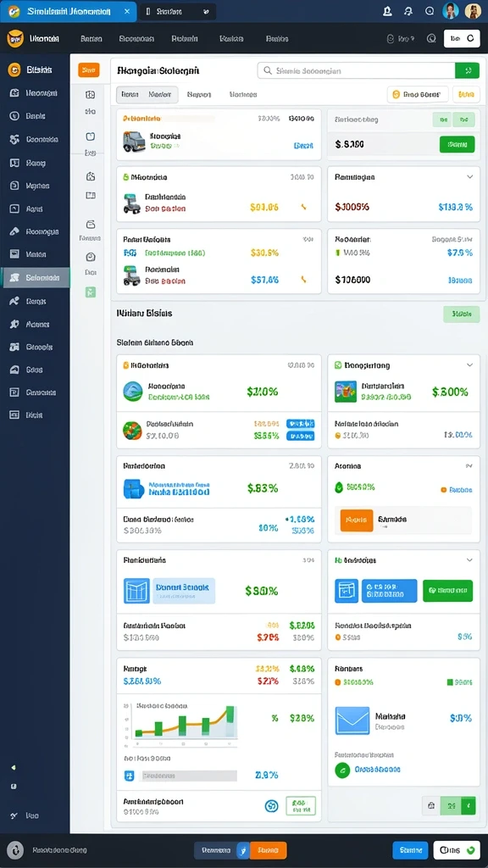Select the first tab under the panel heading
The image size is (488, 868).
[x=130, y=95]
